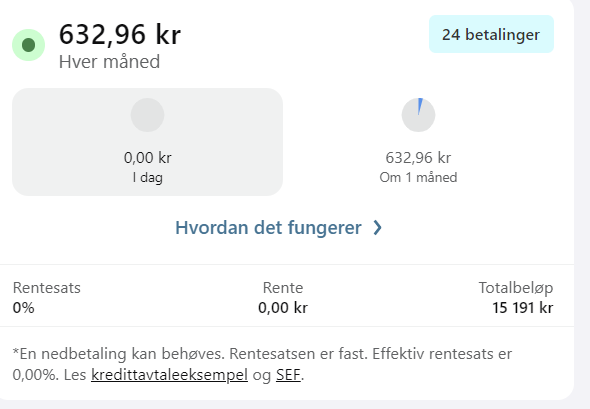
Task: Click the Hver måned label
Action: (x=109, y=62)
